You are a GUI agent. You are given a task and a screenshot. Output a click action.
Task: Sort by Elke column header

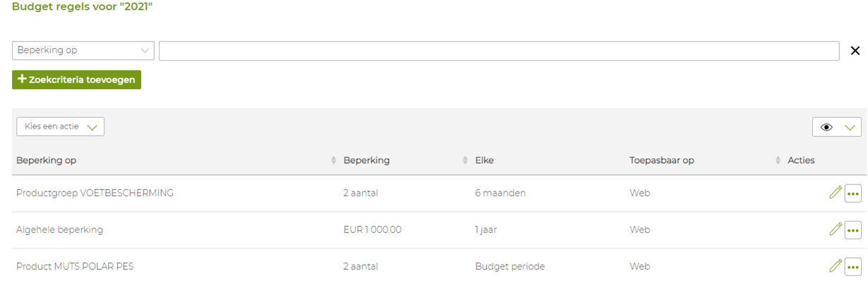click(x=484, y=160)
